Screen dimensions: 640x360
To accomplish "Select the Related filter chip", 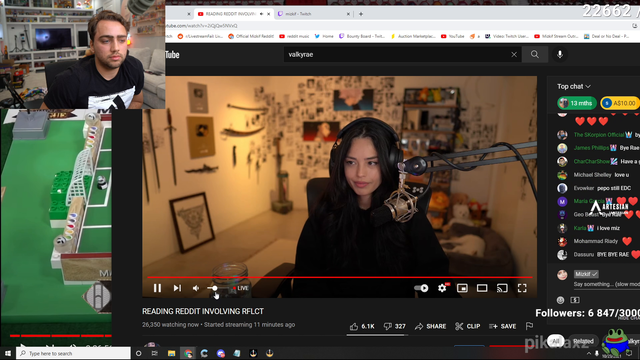I will [x=583, y=341].
